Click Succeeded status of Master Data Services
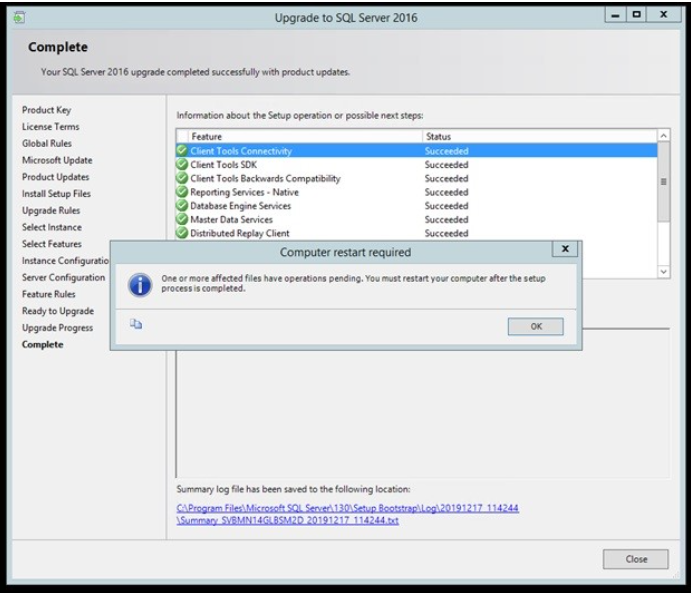 (446, 219)
